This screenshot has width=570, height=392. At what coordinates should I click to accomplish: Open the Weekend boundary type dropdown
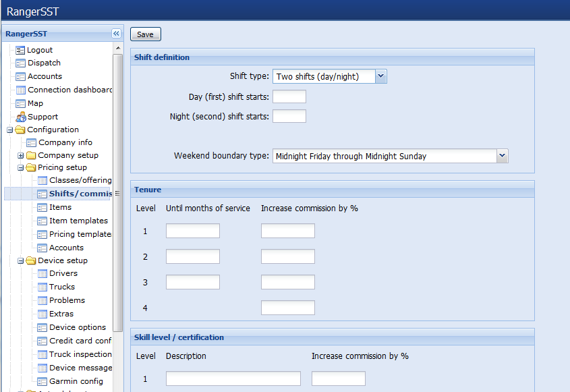pos(501,156)
